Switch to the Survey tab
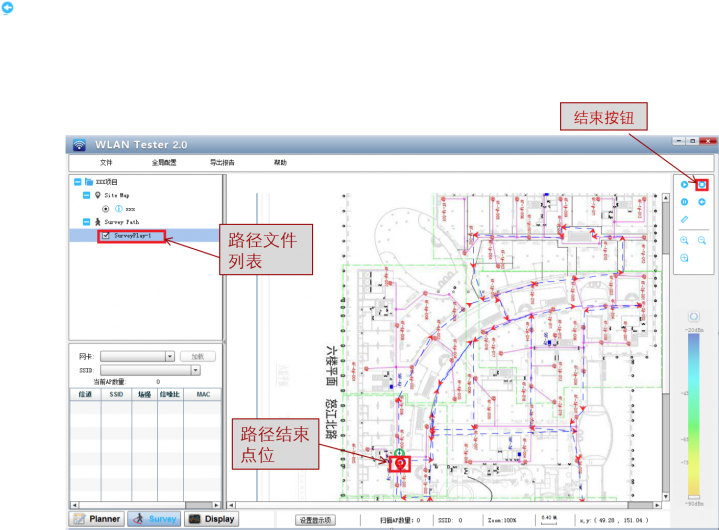The height and width of the screenshot is (530, 719). [x=155, y=519]
